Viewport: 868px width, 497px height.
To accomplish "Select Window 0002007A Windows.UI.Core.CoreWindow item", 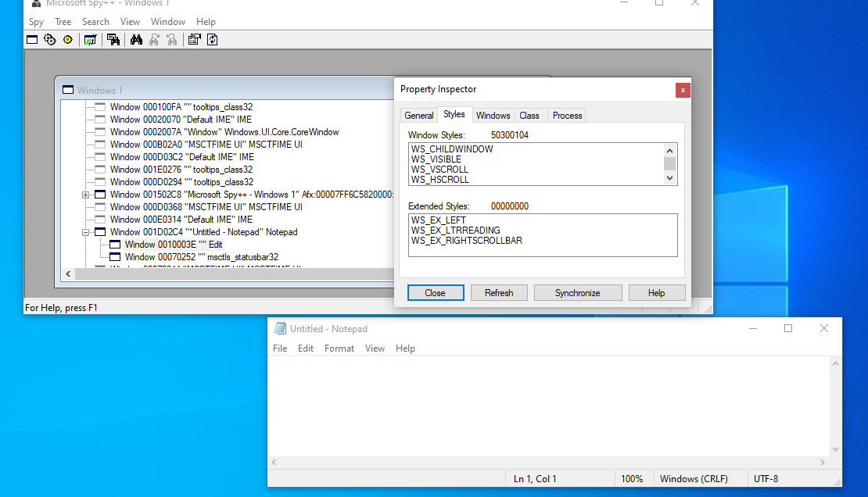I will pyautogui.click(x=224, y=132).
